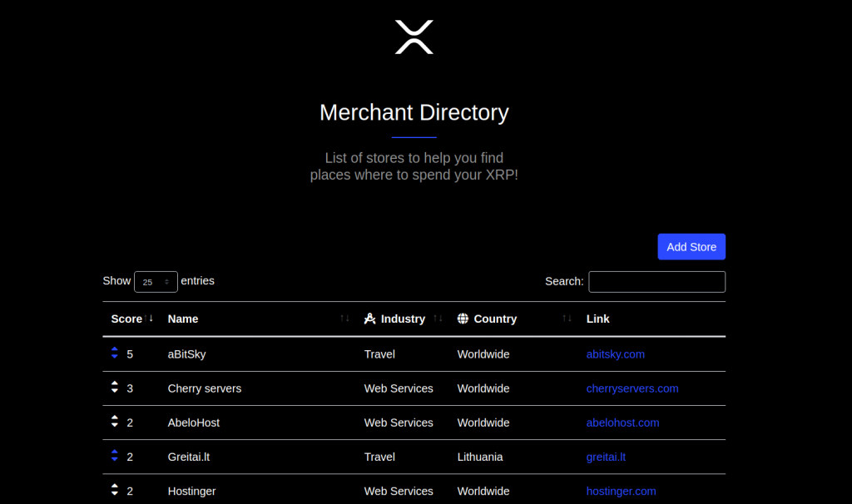Click Travel in the aBitSky row
The height and width of the screenshot is (504, 852).
click(x=379, y=354)
